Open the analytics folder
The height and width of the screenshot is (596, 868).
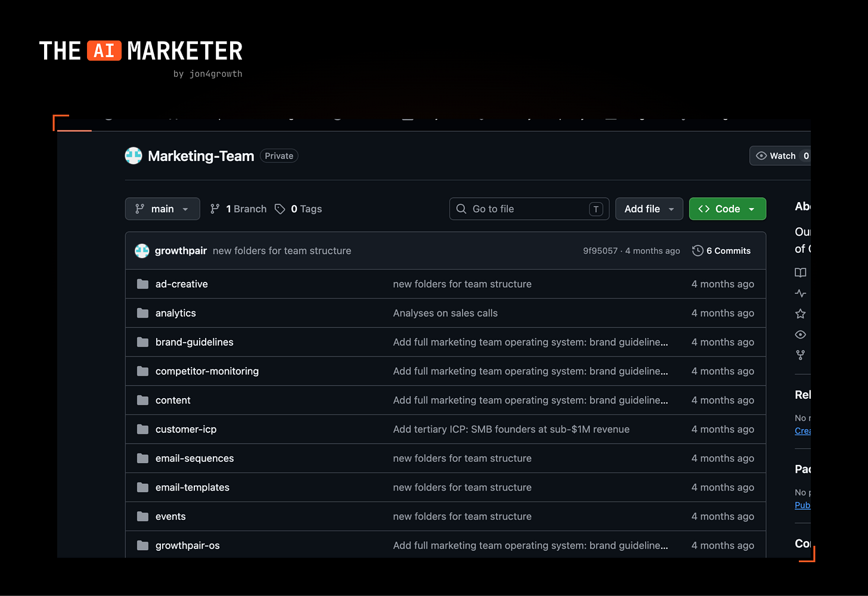tap(176, 313)
